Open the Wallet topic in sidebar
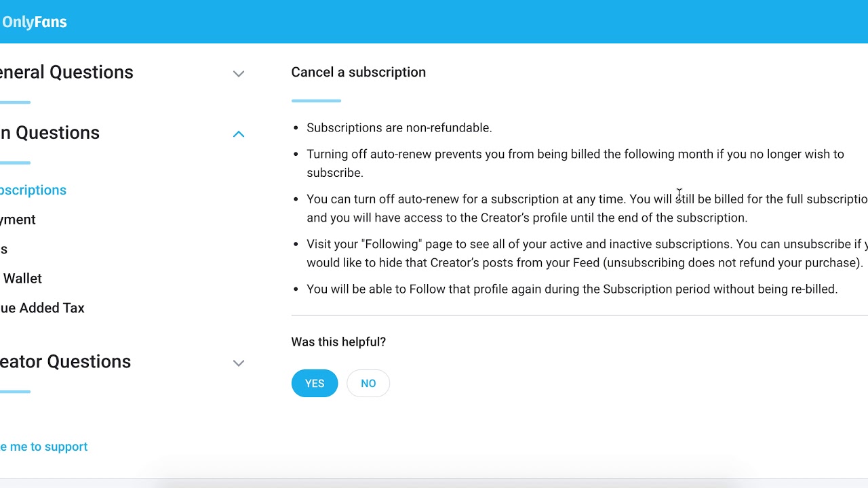Screen dimensions: 868x488 (x=22, y=279)
